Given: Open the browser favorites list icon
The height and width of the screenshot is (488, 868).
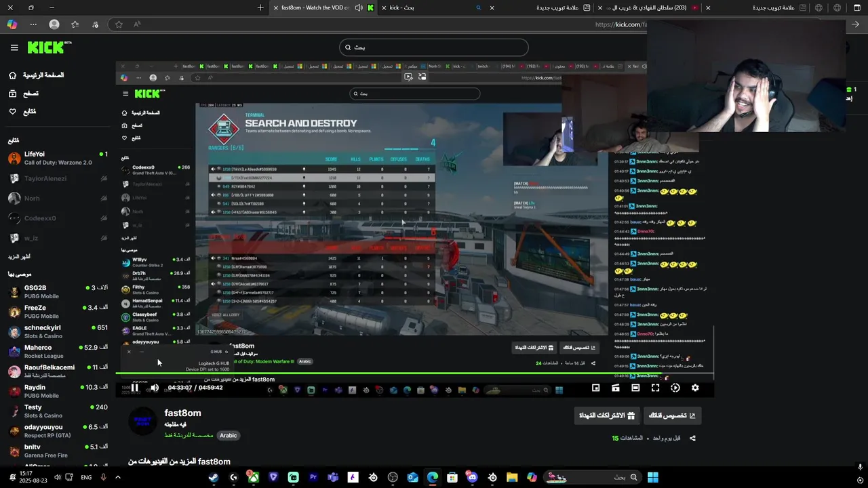Looking at the screenshot, I should 75,24.
